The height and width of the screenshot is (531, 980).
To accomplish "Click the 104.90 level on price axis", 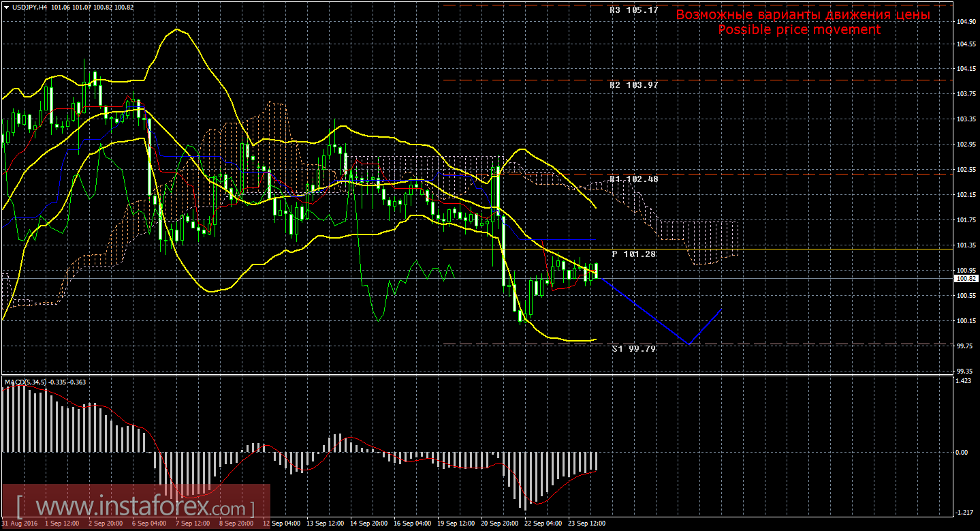I will click(x=965, y=22).
